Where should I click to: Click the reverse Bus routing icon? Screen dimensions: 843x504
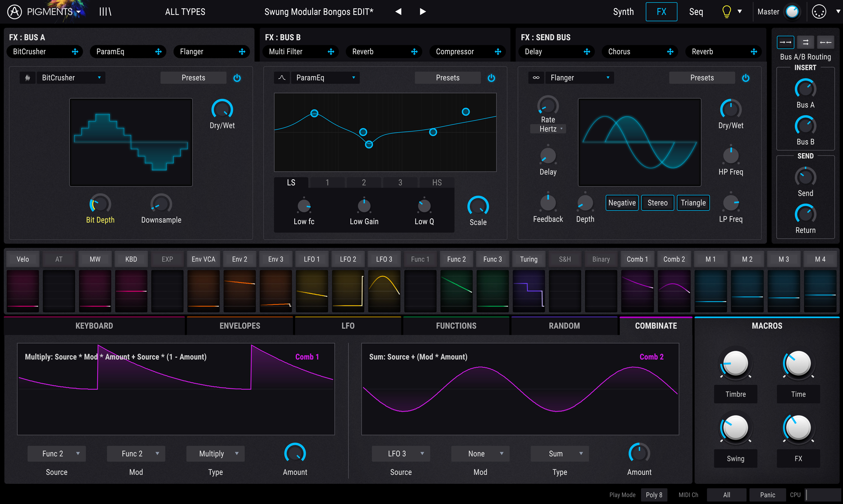pos(825,42)
